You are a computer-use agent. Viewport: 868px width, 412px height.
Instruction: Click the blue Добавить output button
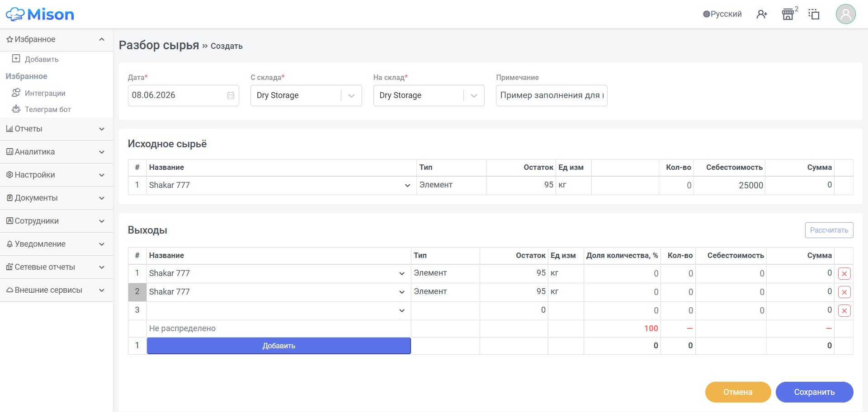click(278, 346)
